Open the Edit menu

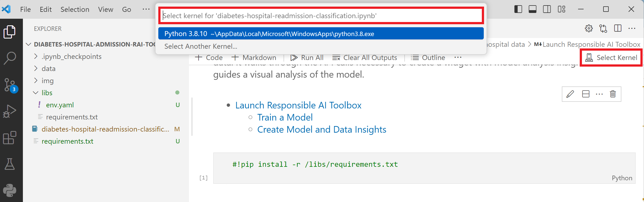(46, 9)
